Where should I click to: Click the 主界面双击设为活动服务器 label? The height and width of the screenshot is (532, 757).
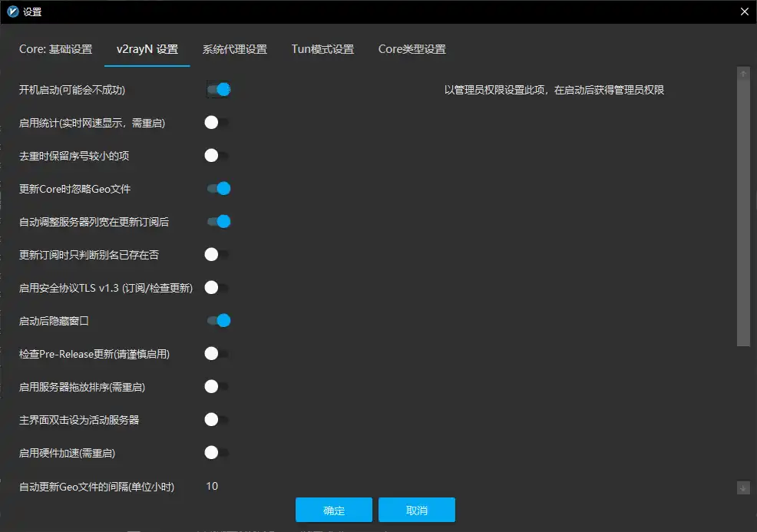(x=79, y=420)
